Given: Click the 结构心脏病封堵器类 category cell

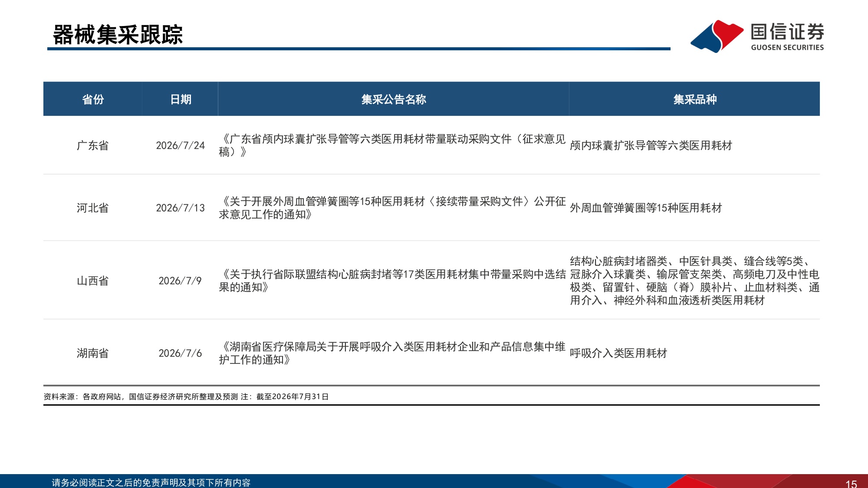Looking at the screenshot, I should click(694, 281).
